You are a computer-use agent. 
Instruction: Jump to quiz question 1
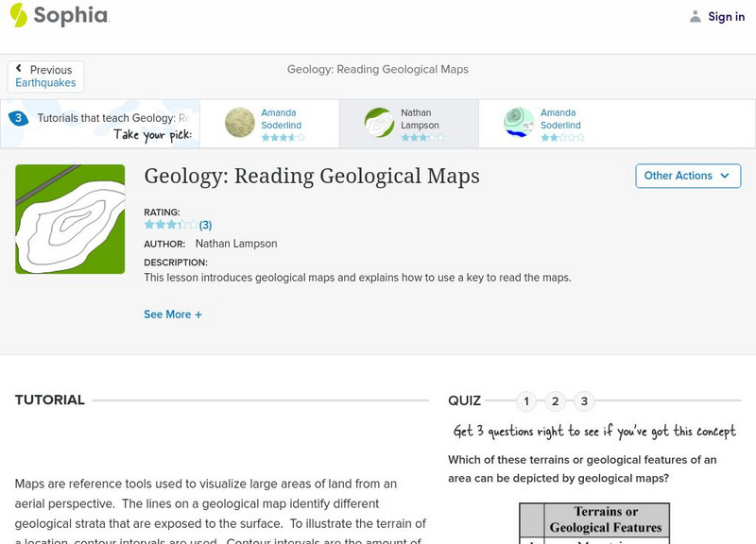(526, 401)
